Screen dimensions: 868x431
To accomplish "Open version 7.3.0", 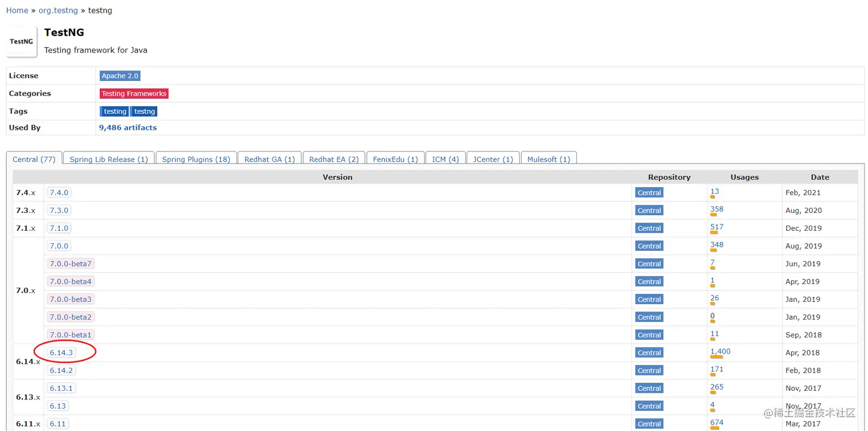I will coord(59,211).
